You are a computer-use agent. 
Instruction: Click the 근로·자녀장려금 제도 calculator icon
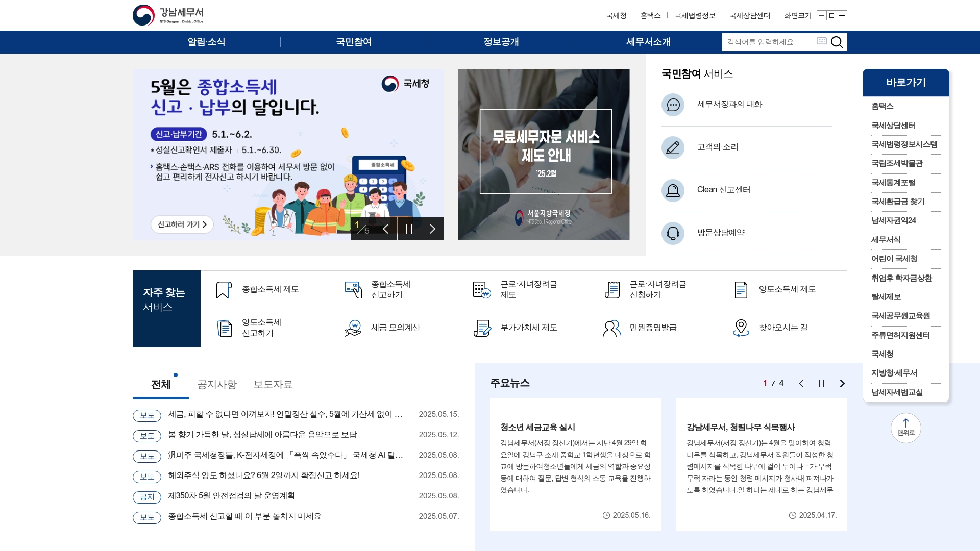point(482,289)
